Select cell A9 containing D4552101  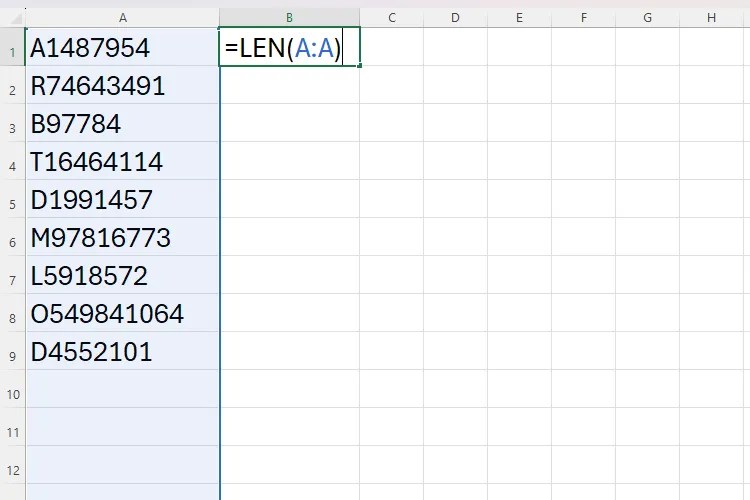[122, 352]
